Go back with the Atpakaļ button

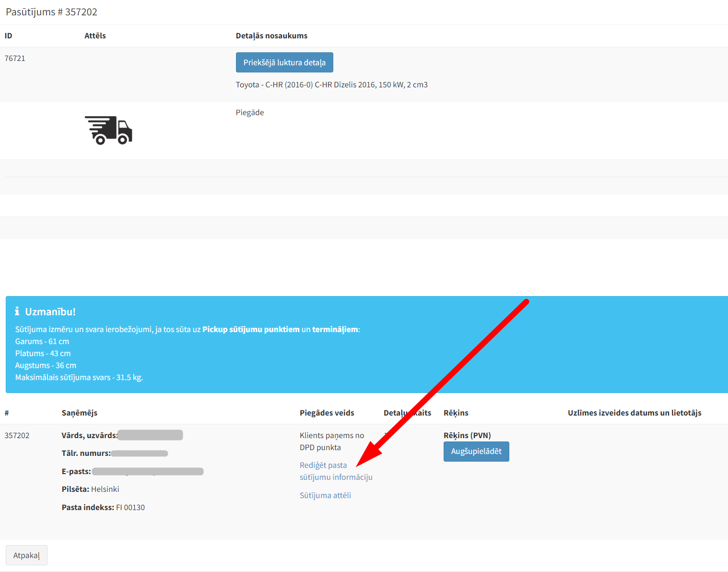click(x=26, y=555)
